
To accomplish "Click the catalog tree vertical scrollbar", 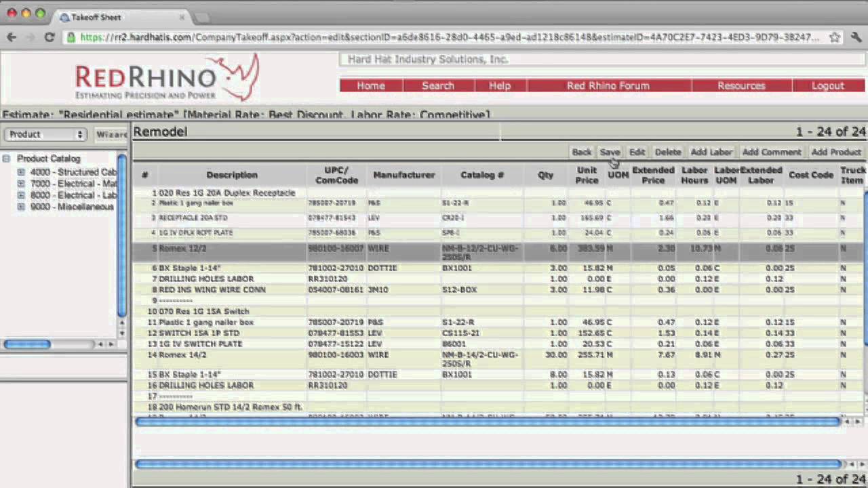I will tap(122, 235).
